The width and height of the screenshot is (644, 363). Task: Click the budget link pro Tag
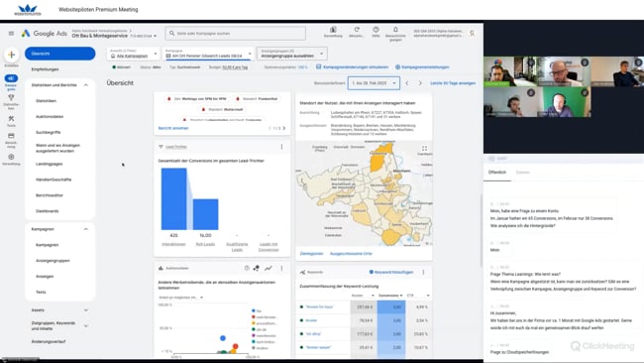[x=235, y=67]
